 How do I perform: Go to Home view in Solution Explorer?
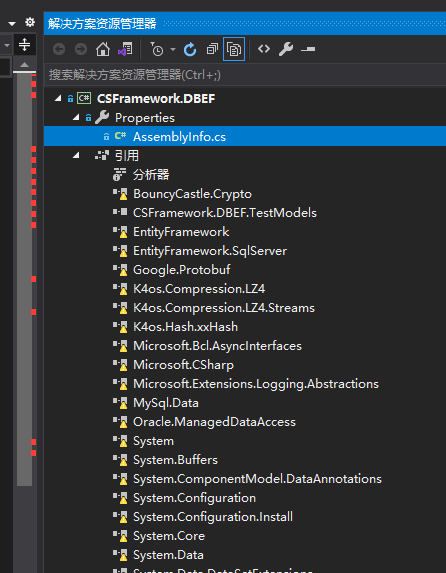click(103, 49)
